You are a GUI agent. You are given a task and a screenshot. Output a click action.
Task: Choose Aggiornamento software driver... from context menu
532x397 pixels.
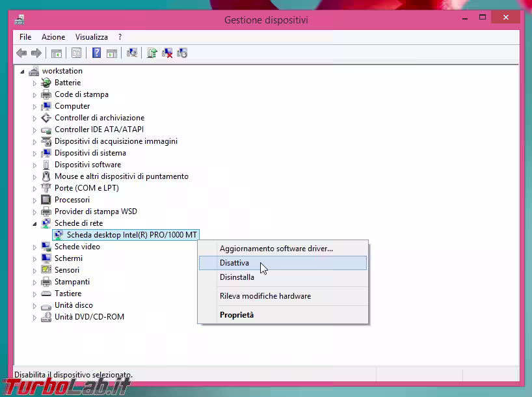283,249
